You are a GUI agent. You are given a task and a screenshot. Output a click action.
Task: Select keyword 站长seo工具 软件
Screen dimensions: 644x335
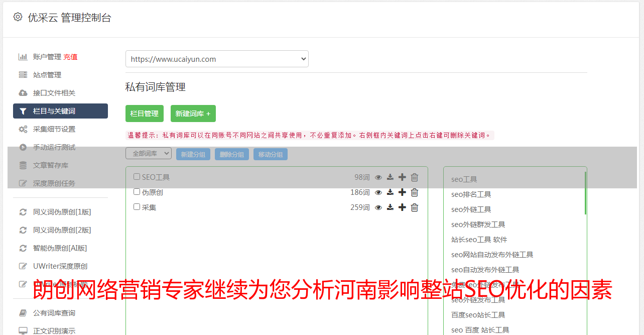479,240
